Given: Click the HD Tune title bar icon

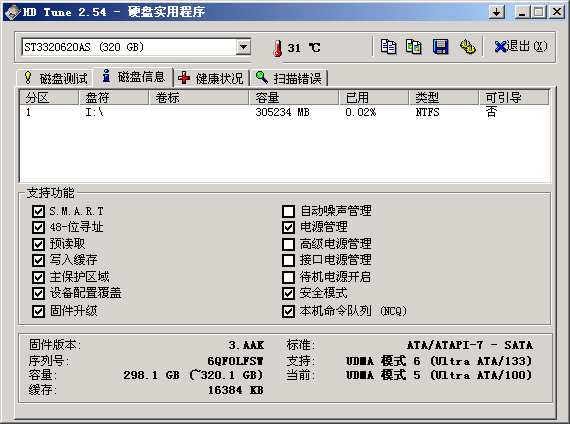Looking at the screenshot, I should [x=12, y=12].
